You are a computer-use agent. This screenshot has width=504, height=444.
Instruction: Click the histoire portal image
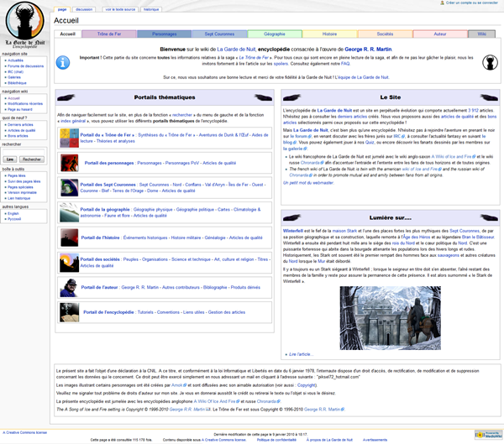69,238
